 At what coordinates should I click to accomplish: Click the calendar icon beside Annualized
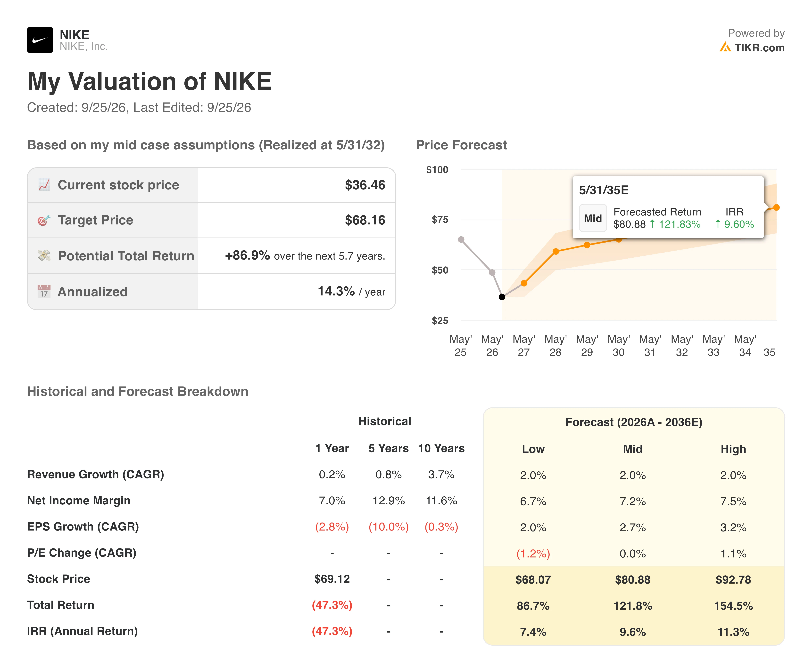pos(44,291)
